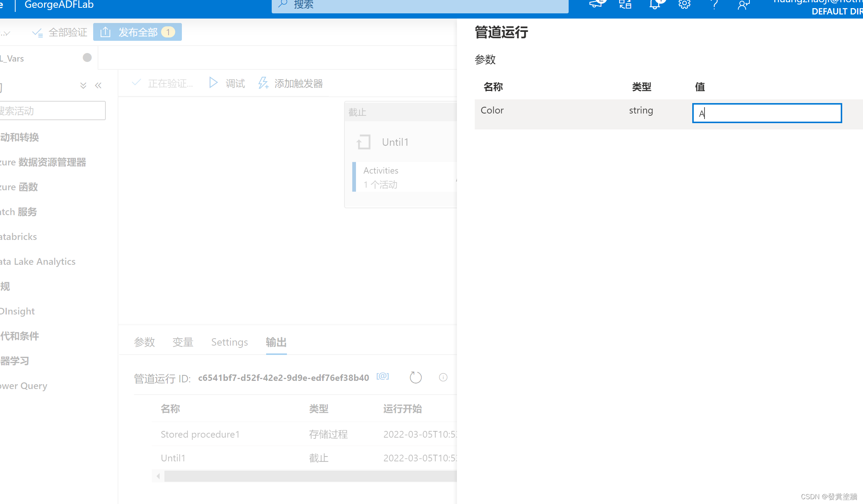Switch to the 参数 tab

coord(144,342)
